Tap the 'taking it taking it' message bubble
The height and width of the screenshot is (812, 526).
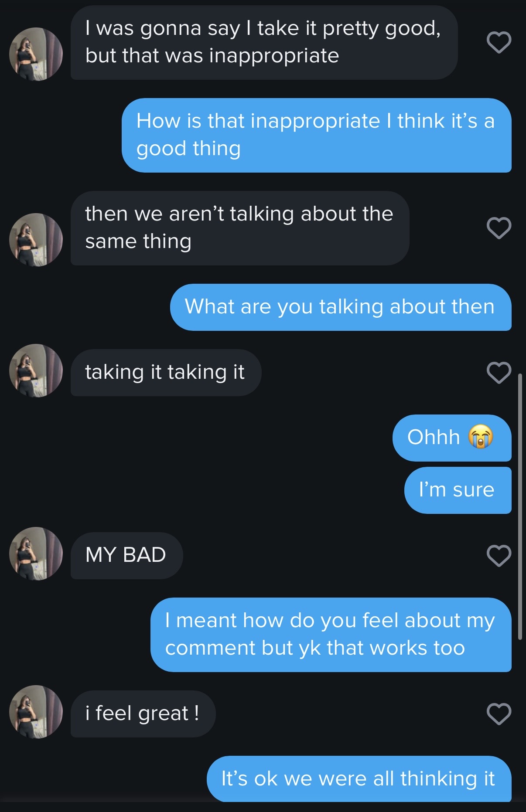pos(165,372)
